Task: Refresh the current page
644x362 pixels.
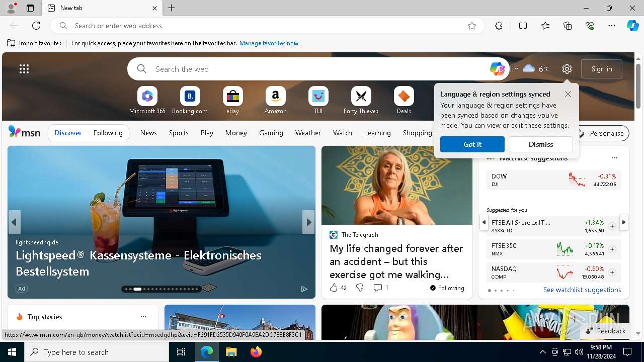Action: tap(36, 26)
